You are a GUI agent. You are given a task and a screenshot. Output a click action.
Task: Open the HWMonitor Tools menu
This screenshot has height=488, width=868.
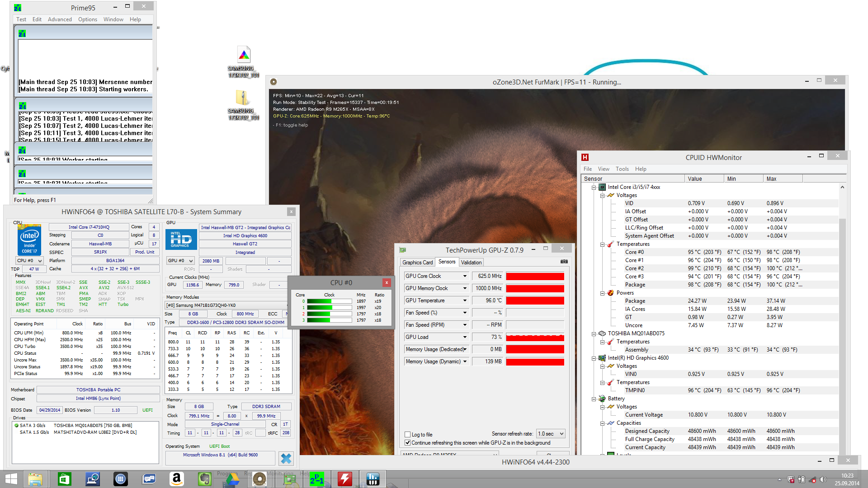pyautogui.click(x=622, y=169)
